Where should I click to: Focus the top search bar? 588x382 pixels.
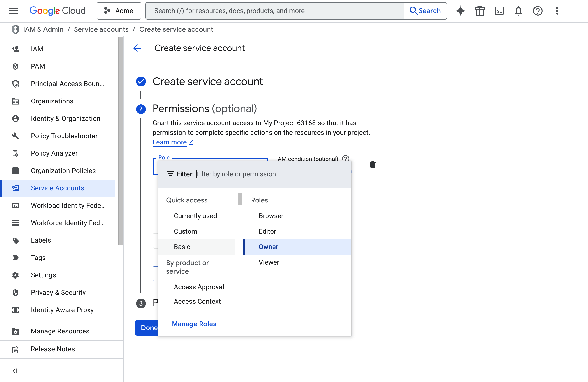click(x=274, y=11)
